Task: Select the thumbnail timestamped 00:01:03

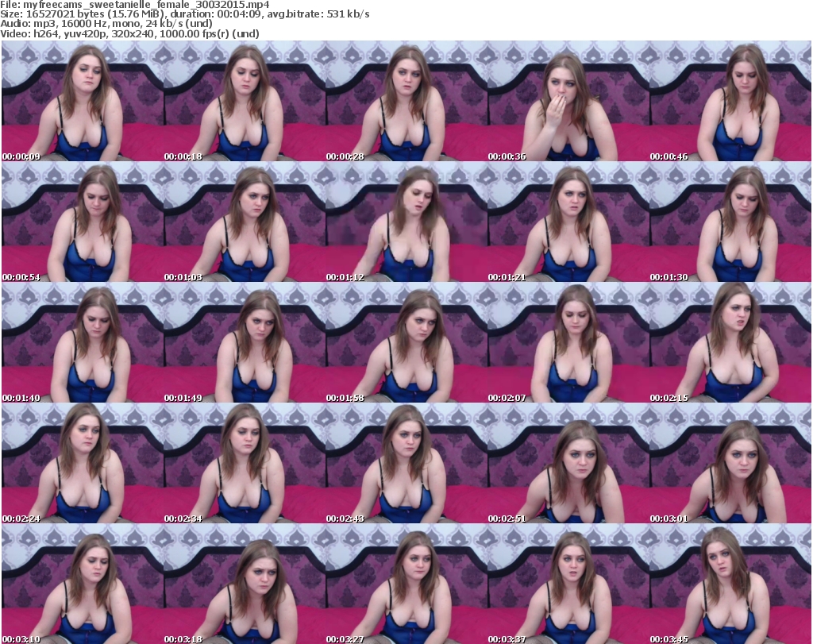Action: click(x=245, y=222)
